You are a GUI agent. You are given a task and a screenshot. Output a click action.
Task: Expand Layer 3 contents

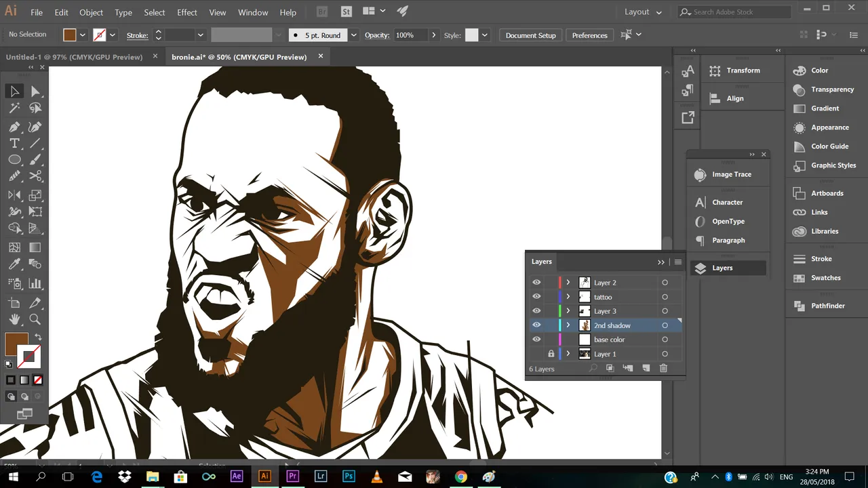click(568, 311)
